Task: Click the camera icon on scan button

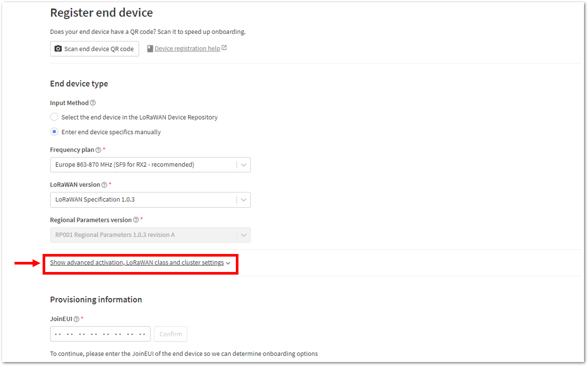Action: (x=58, y=49)
